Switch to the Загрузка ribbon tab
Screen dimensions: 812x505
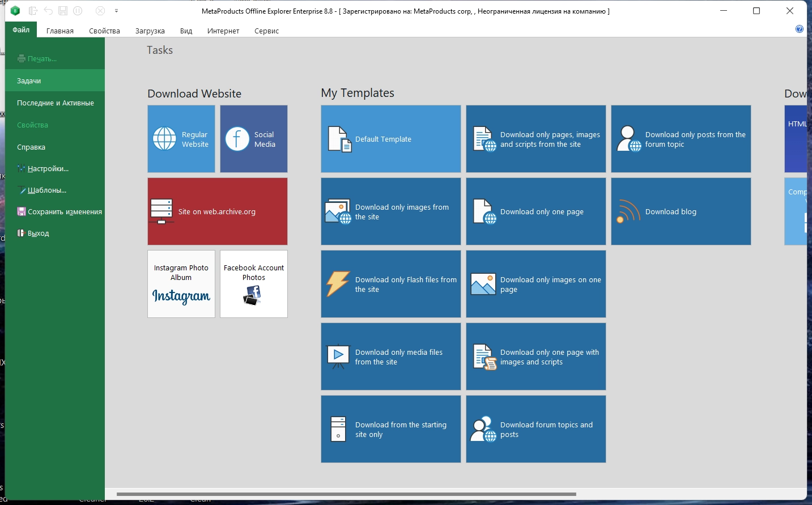click(150, 31)
